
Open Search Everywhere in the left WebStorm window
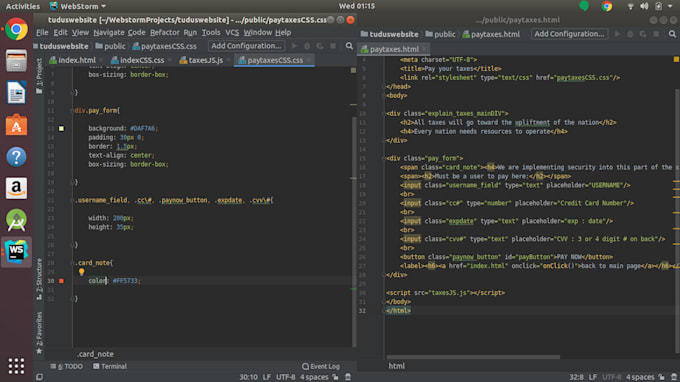[x=349, y=46]
